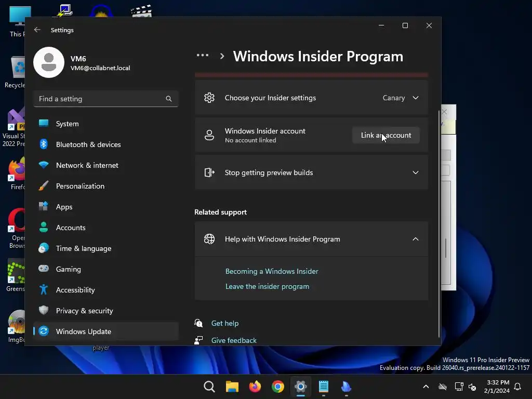
Task: Click the Get help link
Action: (x=225, y=323)
